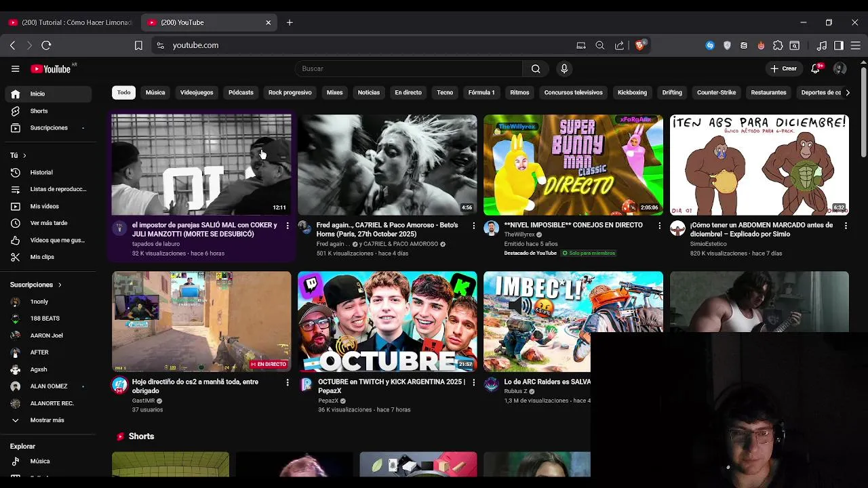Select the Rock progresivo chip

290,92
